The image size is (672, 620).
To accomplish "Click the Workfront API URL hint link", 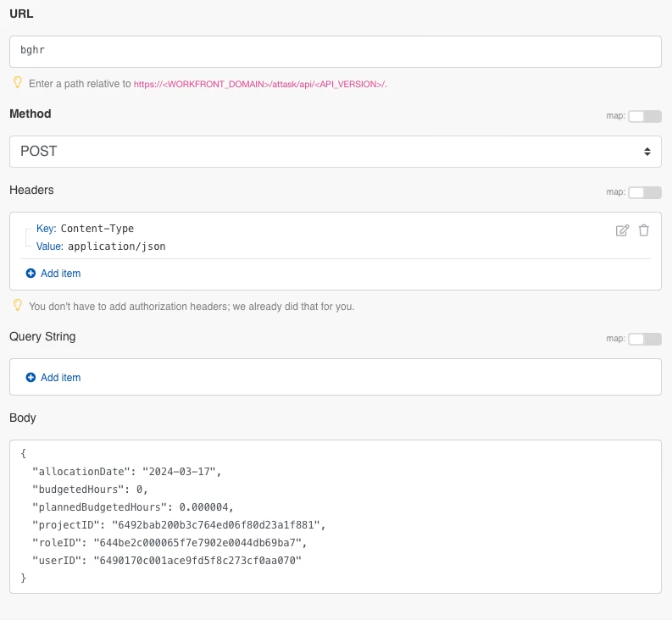I will pyautogui.click(x=259, y=84).
